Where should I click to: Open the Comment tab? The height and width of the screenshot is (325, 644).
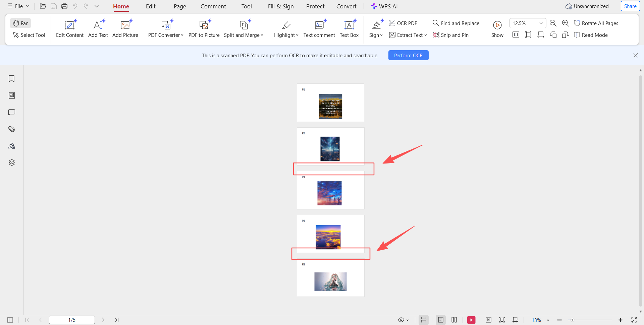click(x=213, y=6)
